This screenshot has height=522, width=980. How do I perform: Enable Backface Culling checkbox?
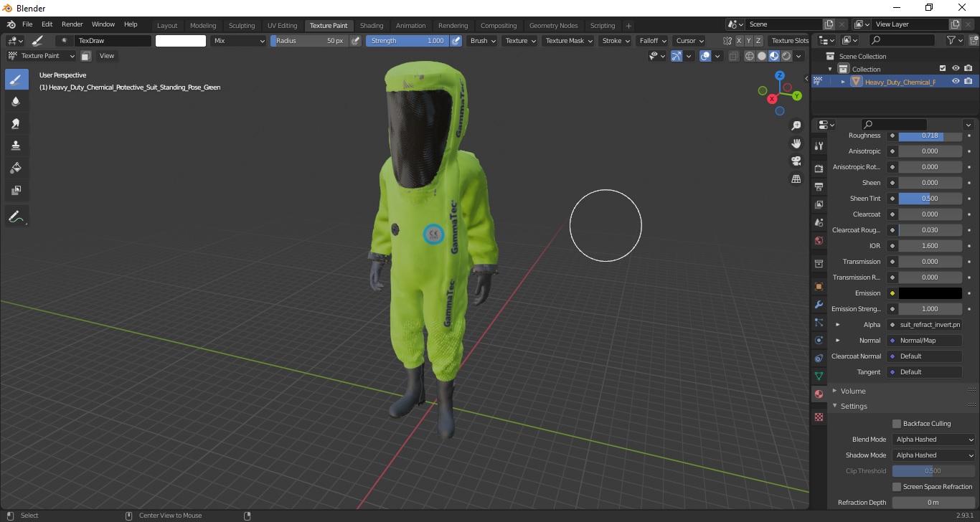click(x=897, y=424)
